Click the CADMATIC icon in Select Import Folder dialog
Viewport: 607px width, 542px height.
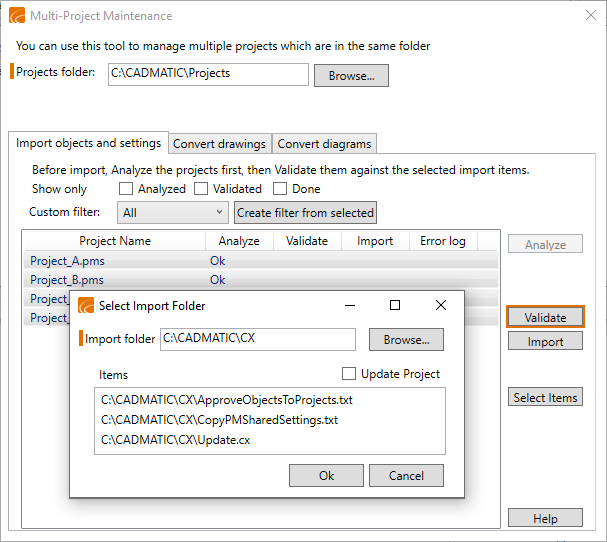click(x=87, y=305)
